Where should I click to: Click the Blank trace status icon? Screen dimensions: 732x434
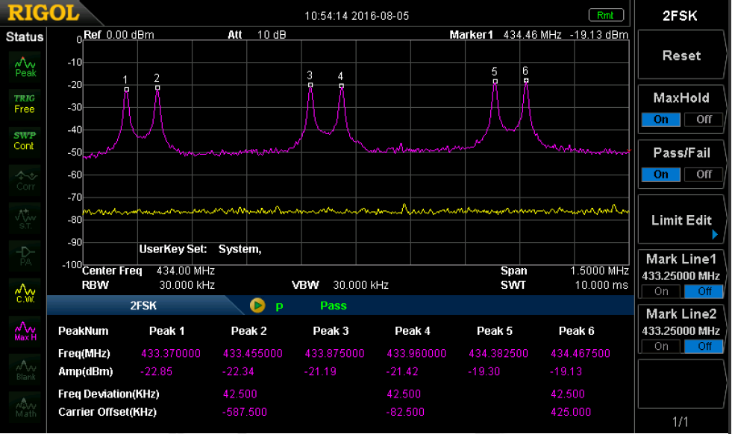(25, 368)
